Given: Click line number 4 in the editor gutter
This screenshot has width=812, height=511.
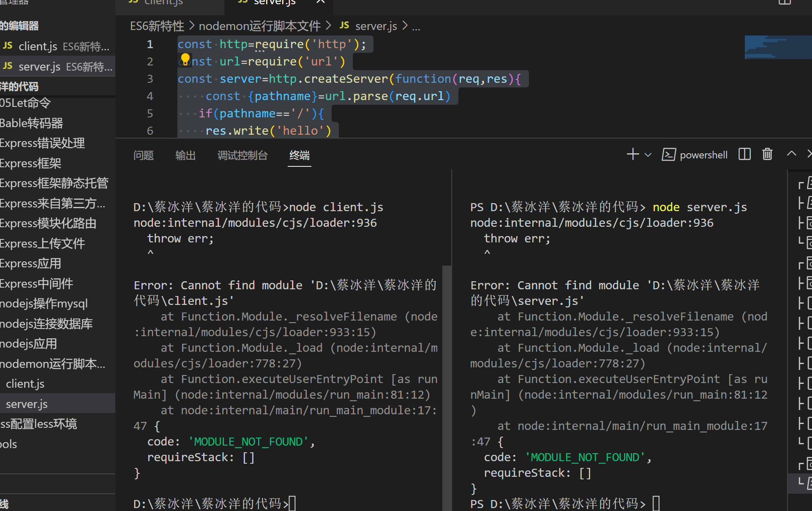Looking at the screenshot, I should tap(150, 96).
